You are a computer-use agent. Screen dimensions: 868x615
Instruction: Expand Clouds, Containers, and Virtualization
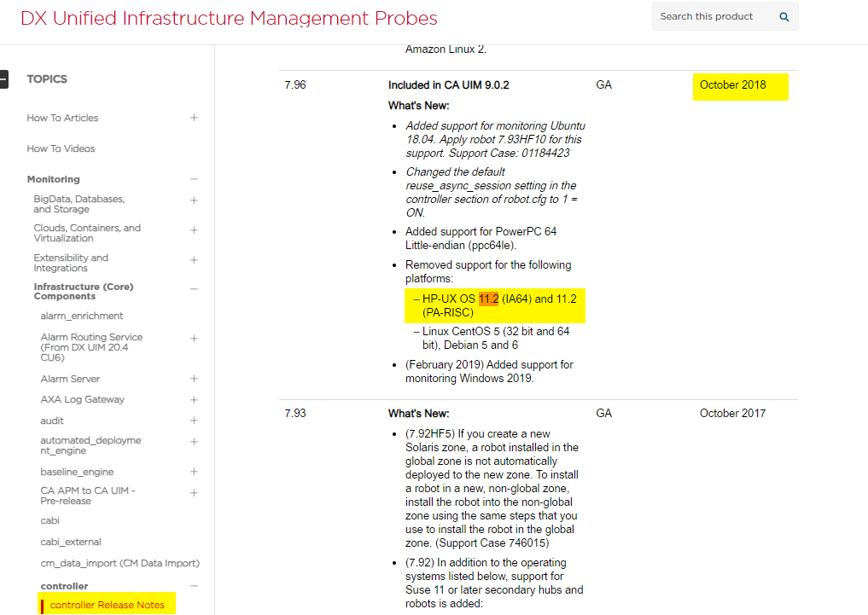194,230
